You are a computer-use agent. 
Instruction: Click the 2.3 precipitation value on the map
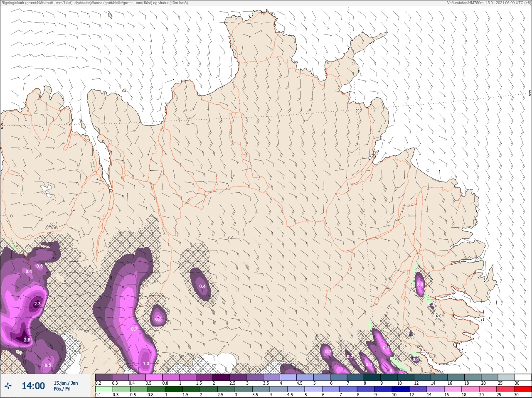[x=37, y=304]
